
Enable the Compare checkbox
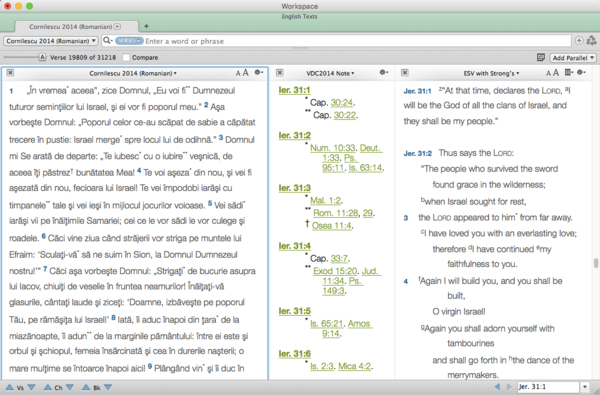(126, 57)
